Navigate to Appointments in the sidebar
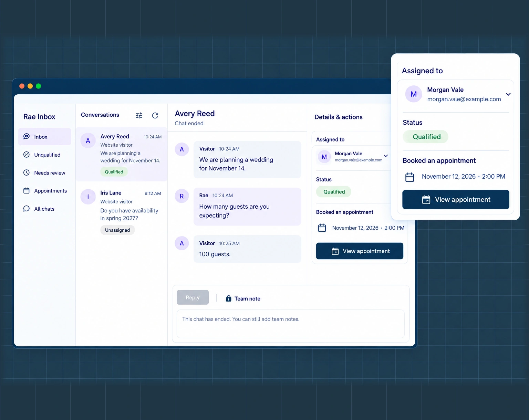The height and width of the screenshot is (420, 529). [x=45, y=191]
